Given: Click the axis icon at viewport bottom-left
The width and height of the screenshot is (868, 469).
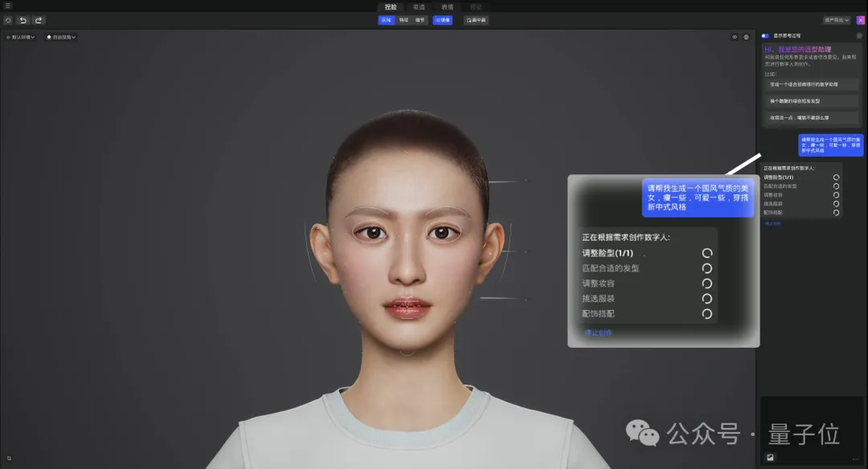Looking at the screenshot, I should click(x=9, y=459).
